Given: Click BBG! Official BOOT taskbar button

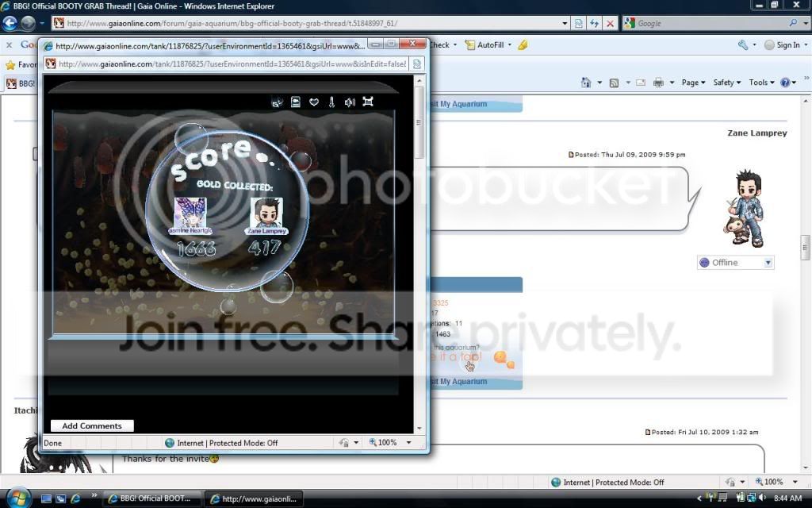Looking at the screenshot, I should tap(150, 498).
